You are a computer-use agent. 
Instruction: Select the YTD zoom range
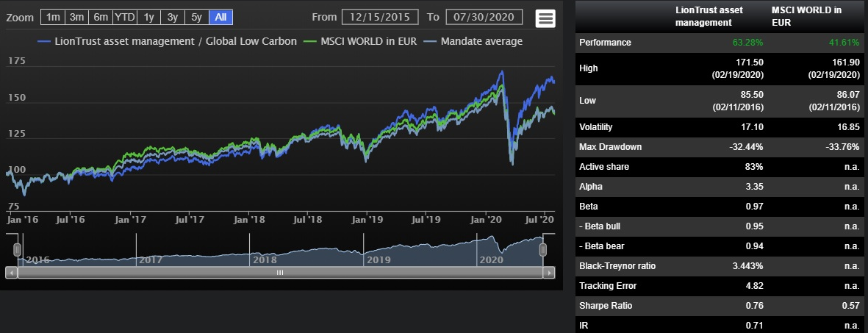[x=124, y=17]
